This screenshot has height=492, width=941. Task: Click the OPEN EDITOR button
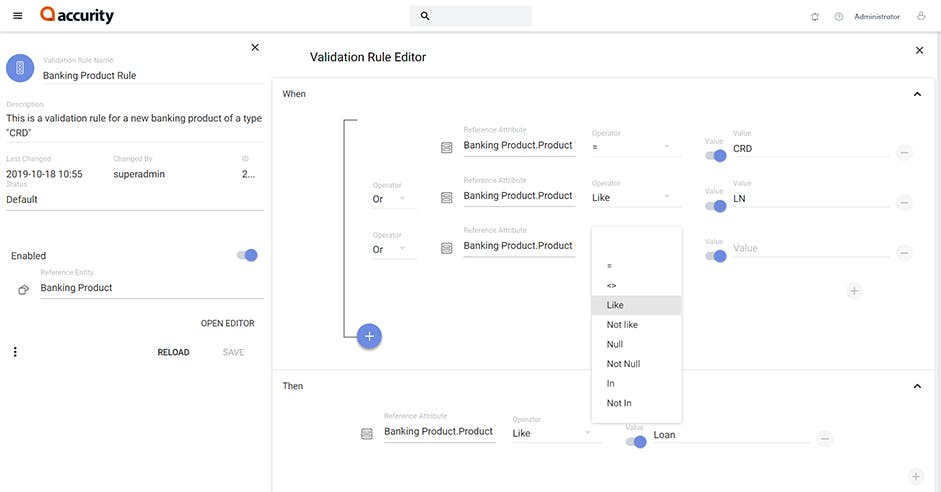227,323
